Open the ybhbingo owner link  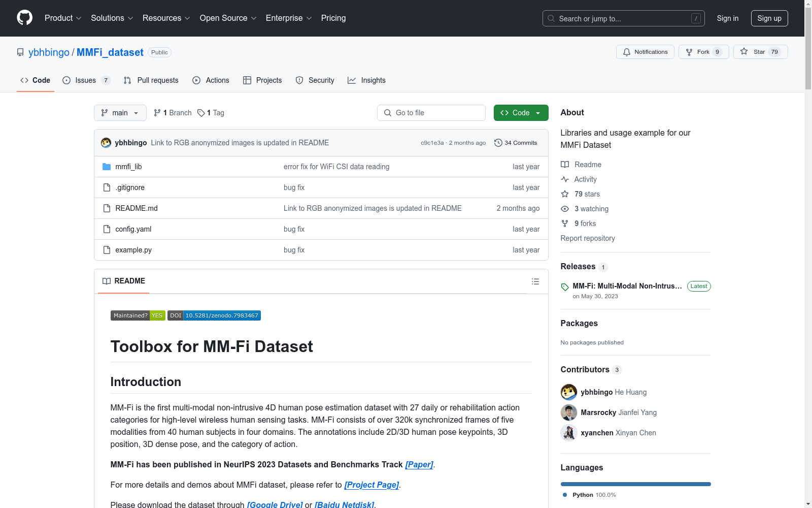49,52
